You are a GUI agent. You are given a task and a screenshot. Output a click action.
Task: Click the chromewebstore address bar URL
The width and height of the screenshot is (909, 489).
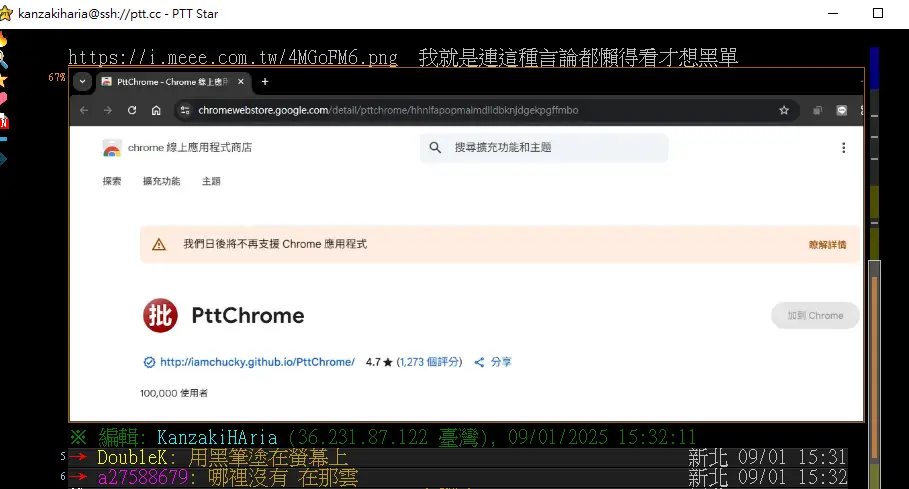click(388, 110)
